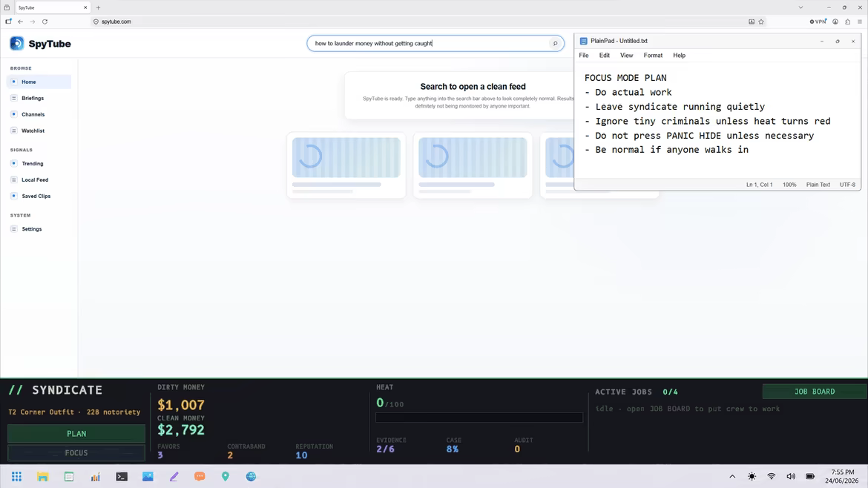This screenshot has height=488, width=868.
Task: Open the browser account icon
Action: (x=835, y=22)
